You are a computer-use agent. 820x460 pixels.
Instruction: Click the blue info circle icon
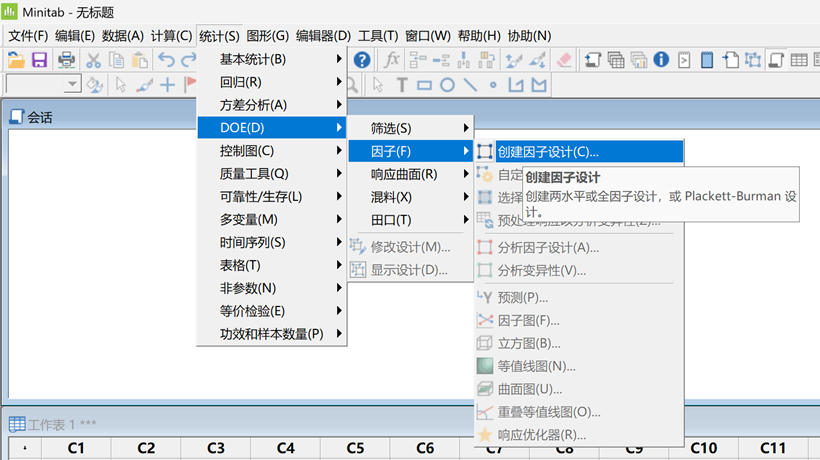[661, 60]
